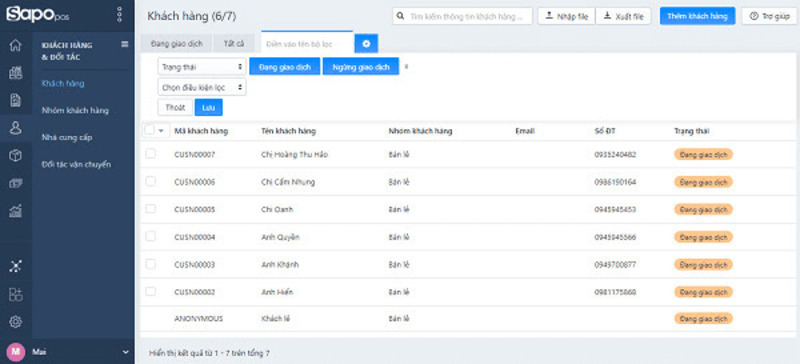Tick checkbox for CUSN00007 row
Screen dimensions: 800x364
[x=151, y=154]
